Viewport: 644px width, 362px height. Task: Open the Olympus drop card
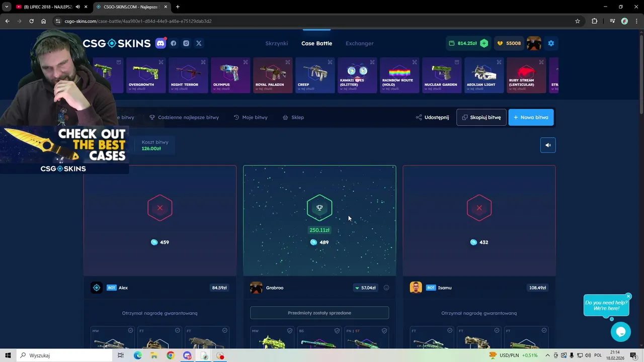230,75
